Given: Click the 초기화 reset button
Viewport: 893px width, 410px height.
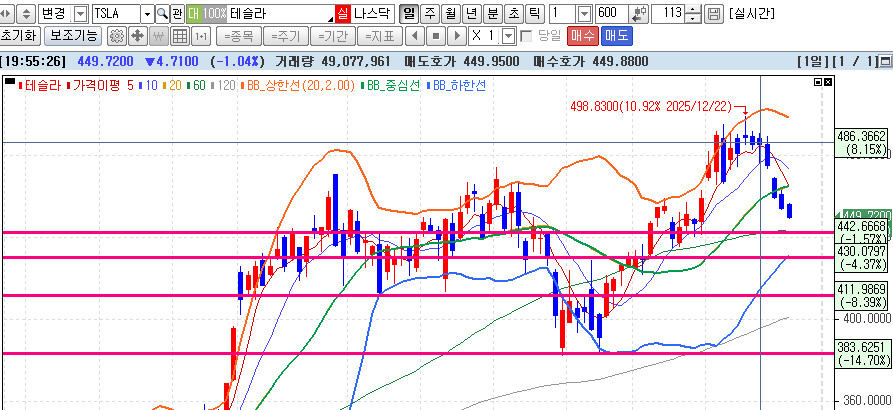Looking at the screenshot, I should 19,36.
